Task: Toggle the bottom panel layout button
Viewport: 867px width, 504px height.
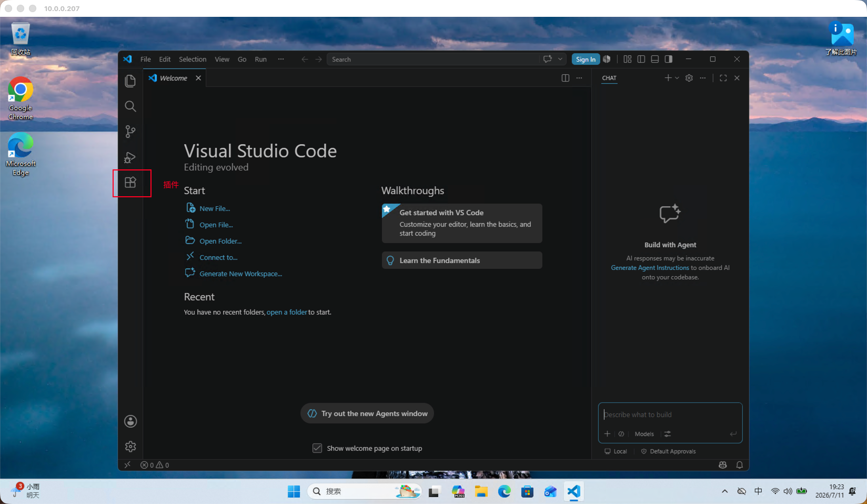Action: point(655,59)
